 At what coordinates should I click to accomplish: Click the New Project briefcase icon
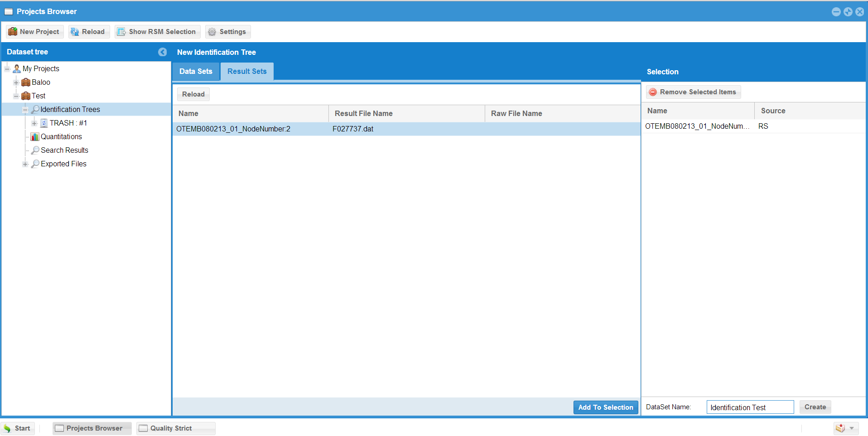pyautogui.click(x=13, y=32)
